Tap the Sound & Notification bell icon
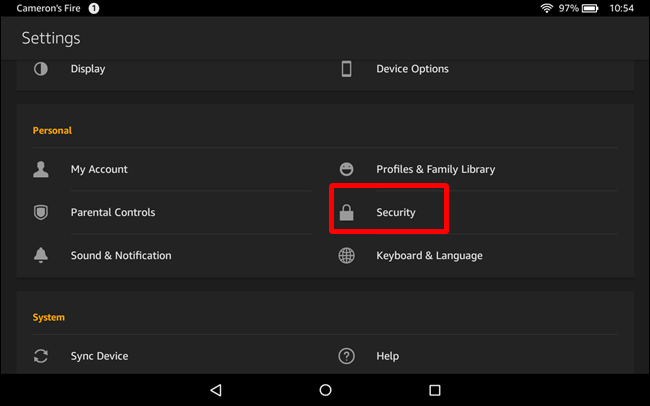The width and height of the screenshot is (650, 406). click(x=41, y=255)
